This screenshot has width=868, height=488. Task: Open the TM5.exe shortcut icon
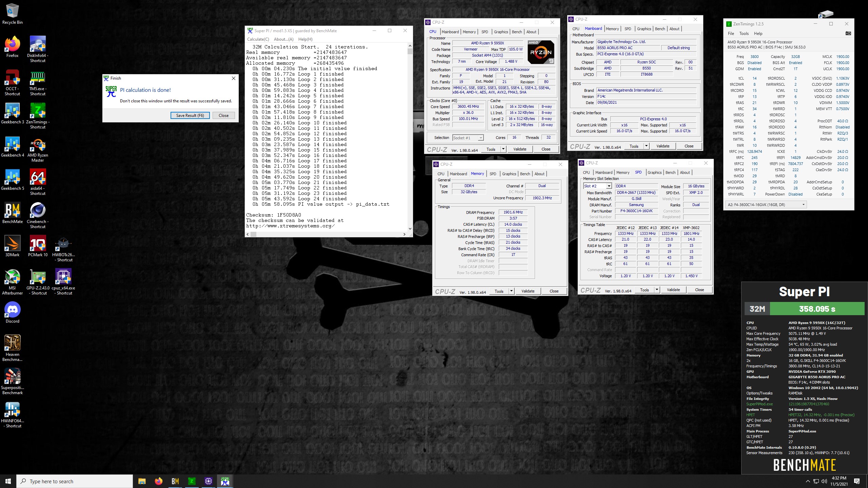tap(38, 82)
